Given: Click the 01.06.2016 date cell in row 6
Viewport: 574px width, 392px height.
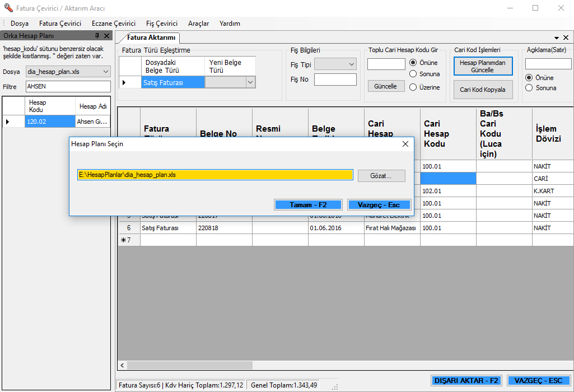Looking at the screenshot, I should [x=336, y=228].
